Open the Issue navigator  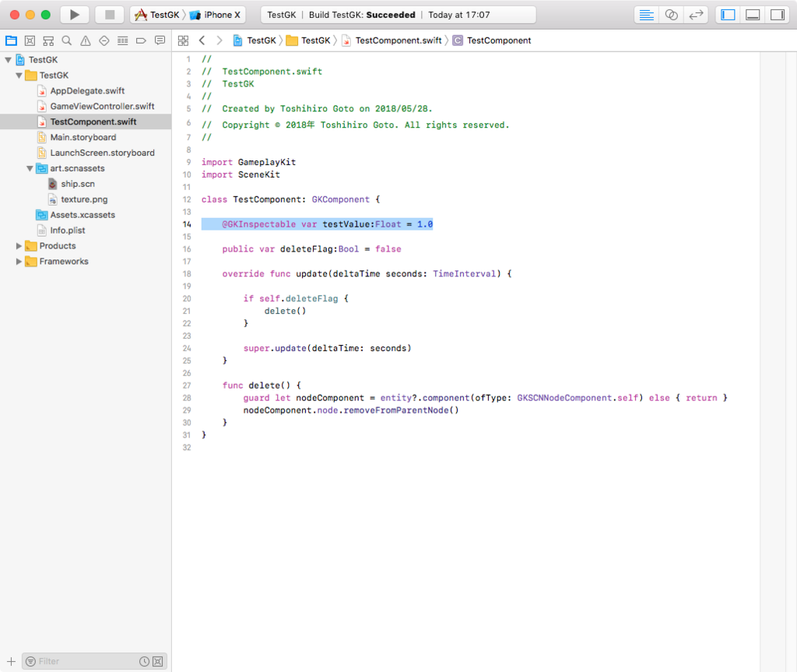coord(86,40)
